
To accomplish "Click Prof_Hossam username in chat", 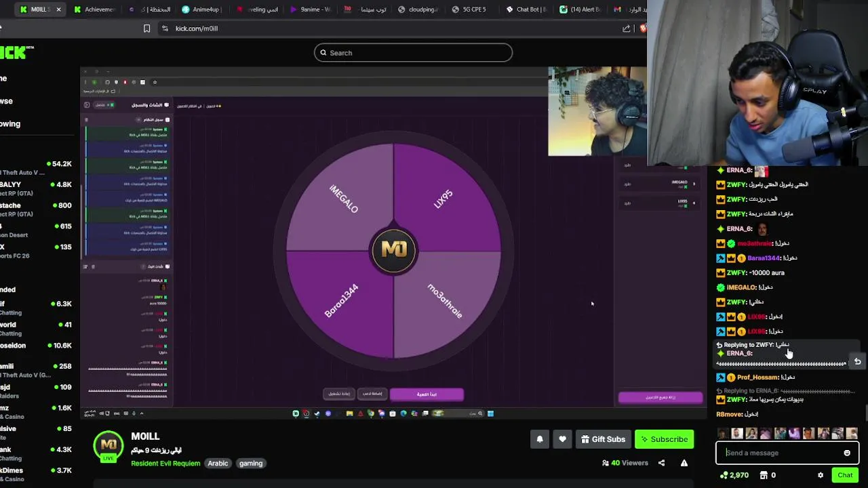I will (x=757, y=378).
